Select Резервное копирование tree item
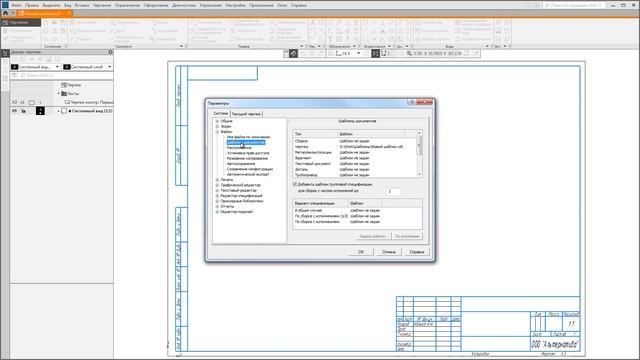 click(247, 158)
